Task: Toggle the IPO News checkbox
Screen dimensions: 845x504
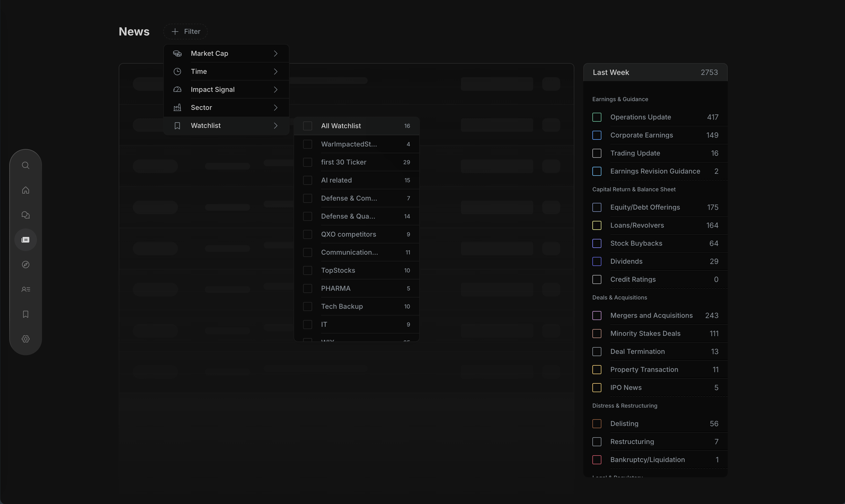Action: (x=597, y=388)
